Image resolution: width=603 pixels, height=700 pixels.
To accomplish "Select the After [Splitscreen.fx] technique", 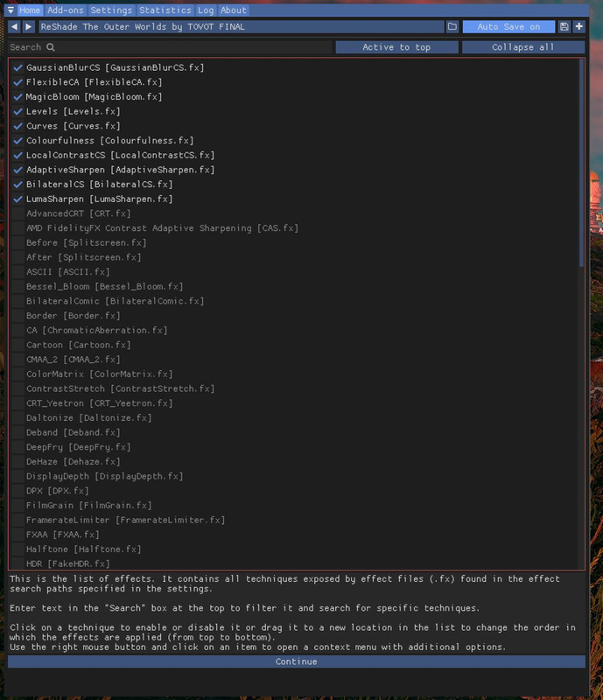I will click(83, 257).
